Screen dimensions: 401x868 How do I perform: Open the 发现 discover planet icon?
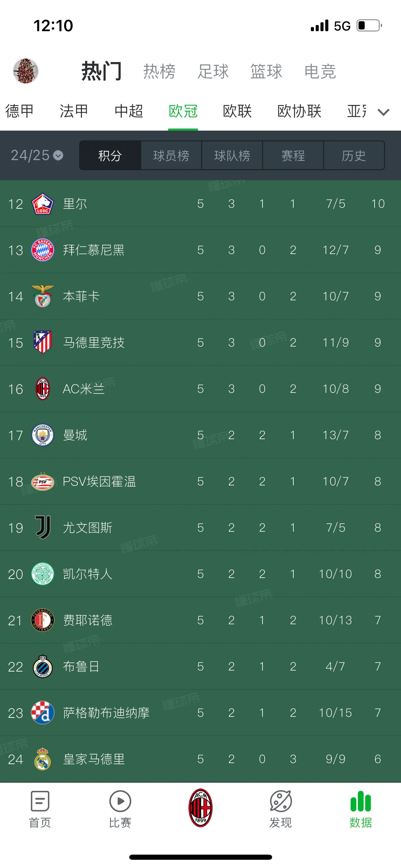tap(281, 801)
